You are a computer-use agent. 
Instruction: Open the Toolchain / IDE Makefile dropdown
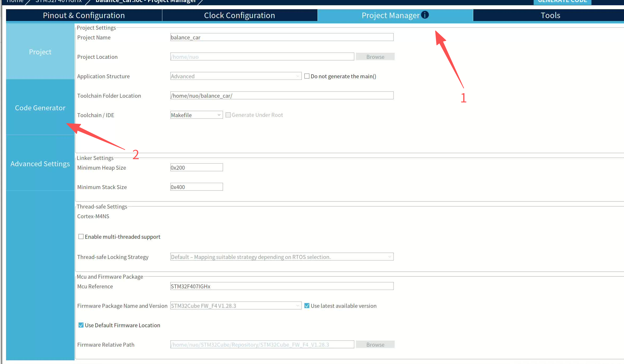196,115
